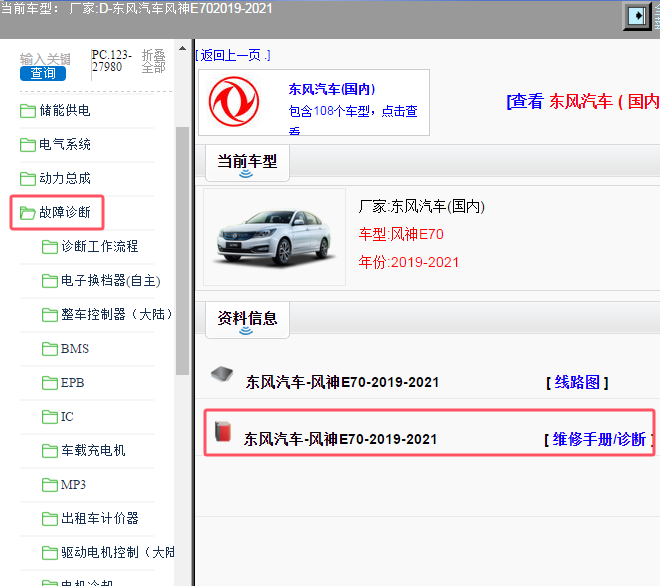This screenshot has width=660, height=586.
Task: Click the 输入关键 keyword input field
Action: (x=45, y=59)
